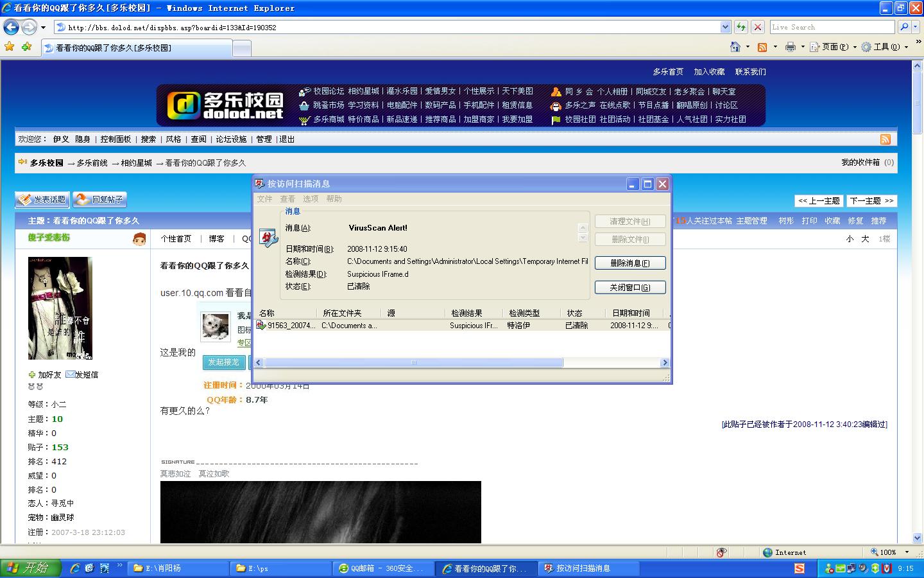Viewport: 924px width, 578px height.
Task: Open the 选项 menu in scan dialog
Action: click(x=311, y=199)
